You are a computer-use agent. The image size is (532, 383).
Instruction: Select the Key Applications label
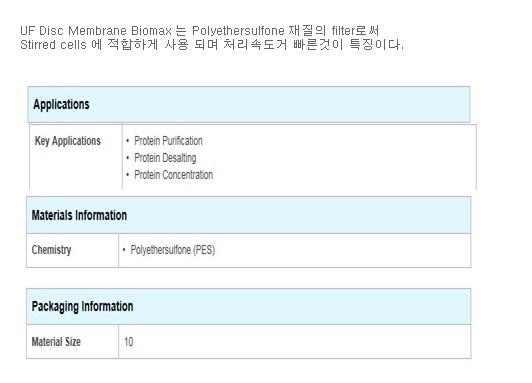pyautogui.click(x=68, y=141)
